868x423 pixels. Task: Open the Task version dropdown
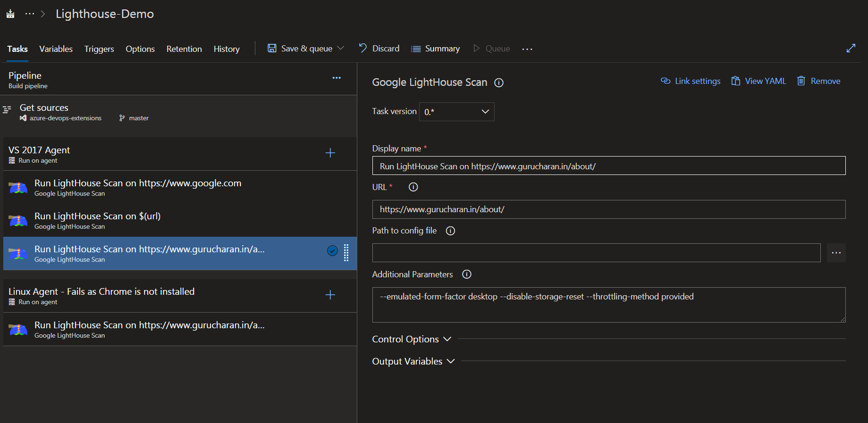[x=456, y=112]
